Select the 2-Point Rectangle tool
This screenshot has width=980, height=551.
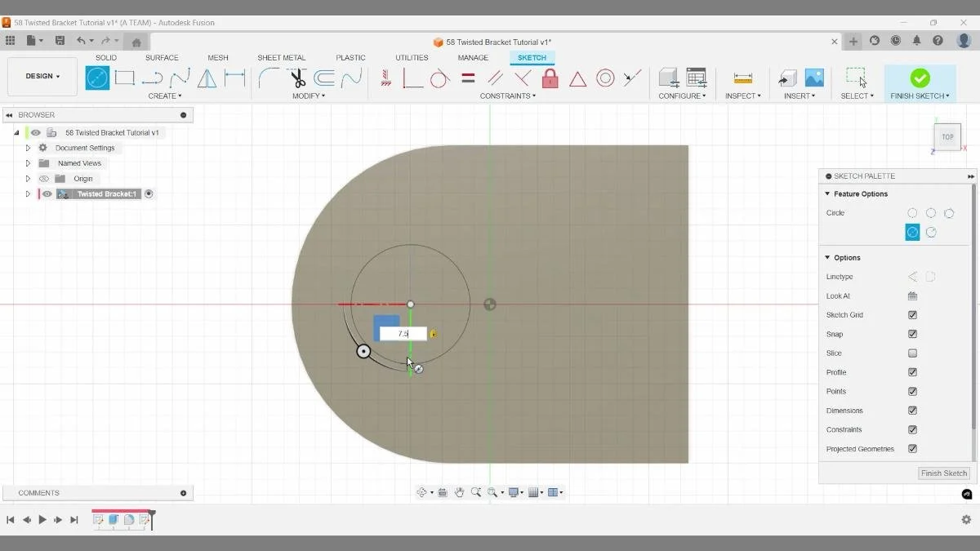coord(124,78)
